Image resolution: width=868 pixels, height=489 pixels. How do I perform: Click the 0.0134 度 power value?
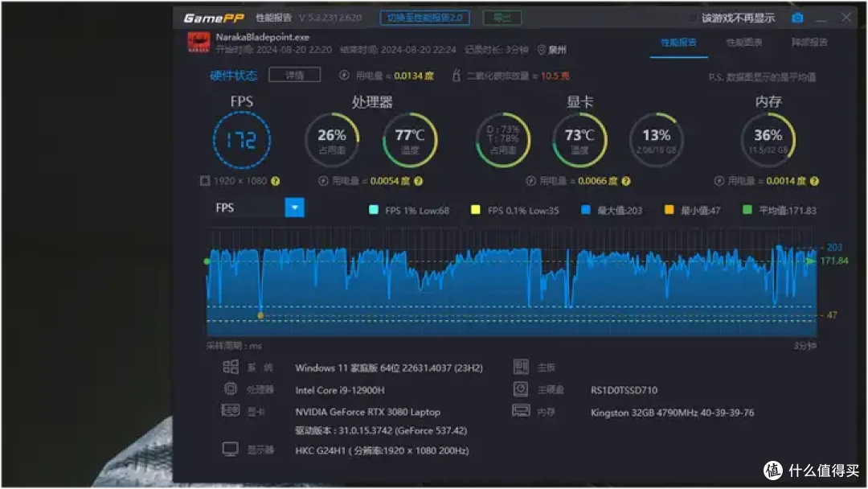414,76
